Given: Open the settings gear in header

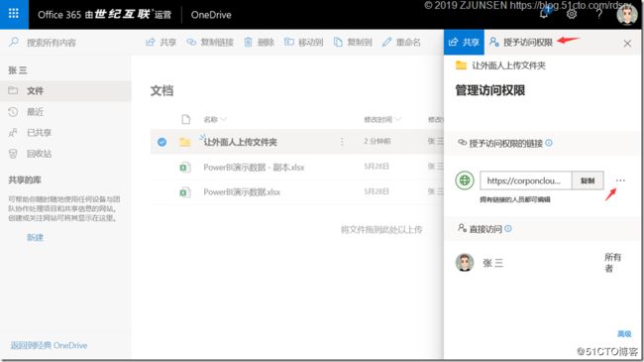Looking at the screenshot, I should coord(572,14).
